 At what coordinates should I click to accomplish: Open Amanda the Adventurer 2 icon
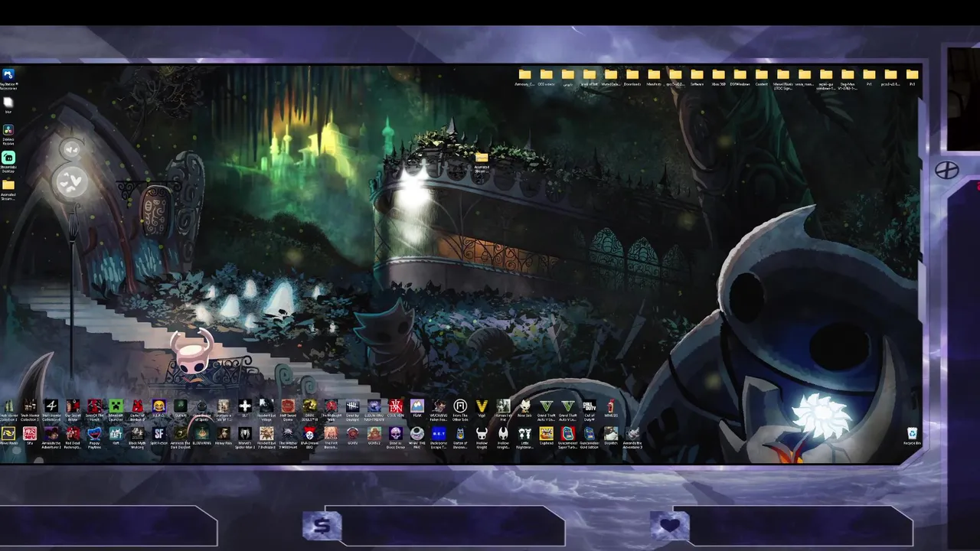click(51, 437)
